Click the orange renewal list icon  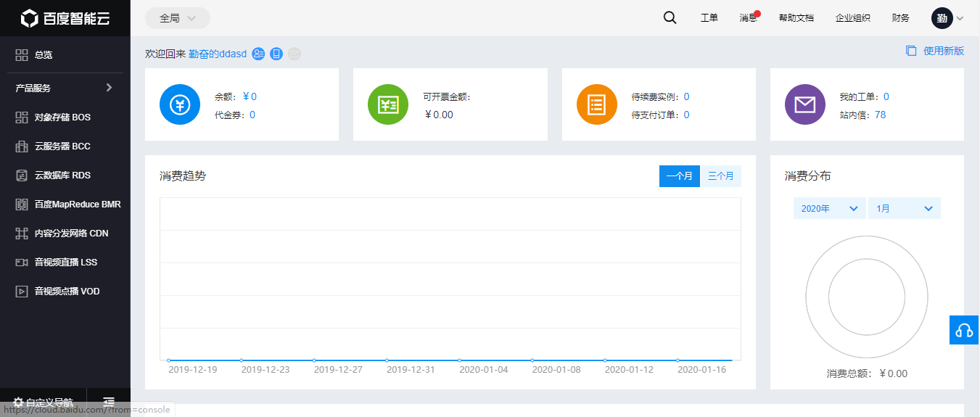point(597,104)
